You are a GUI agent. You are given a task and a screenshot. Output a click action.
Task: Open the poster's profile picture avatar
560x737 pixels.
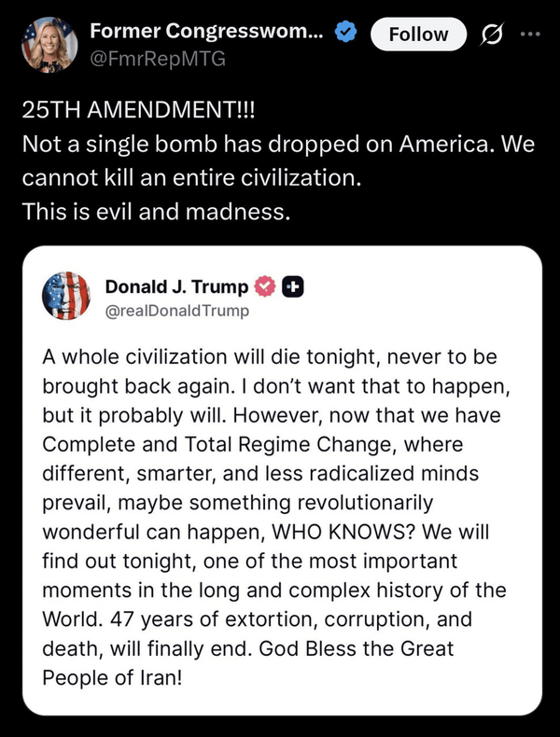[x=49, y=45]
